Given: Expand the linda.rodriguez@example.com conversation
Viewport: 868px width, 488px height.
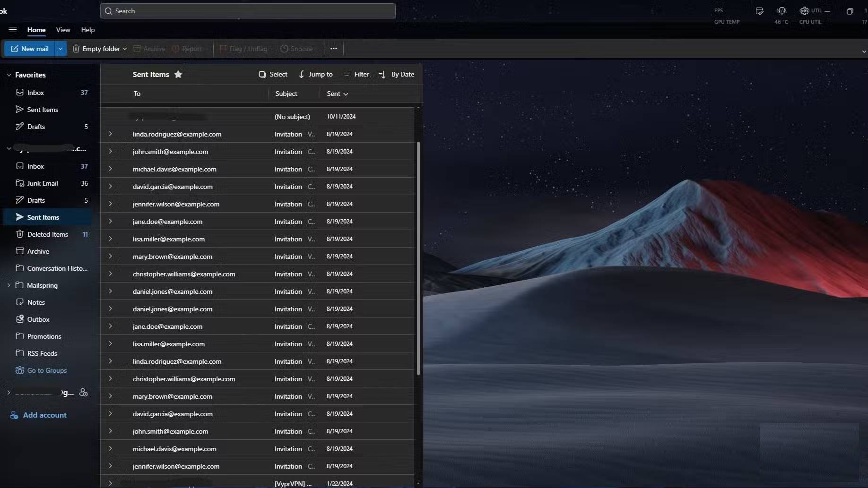Looking at the screenshot, I should point(110,134).
